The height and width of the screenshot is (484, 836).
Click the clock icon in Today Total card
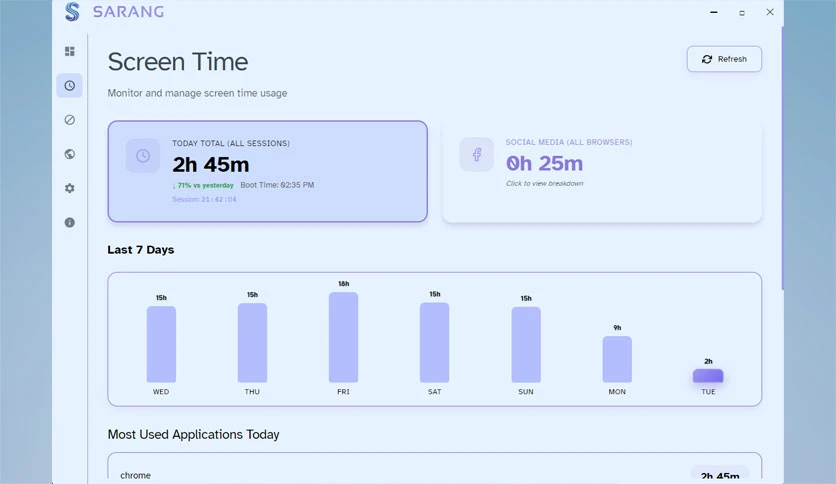click(x=143, y=156)
